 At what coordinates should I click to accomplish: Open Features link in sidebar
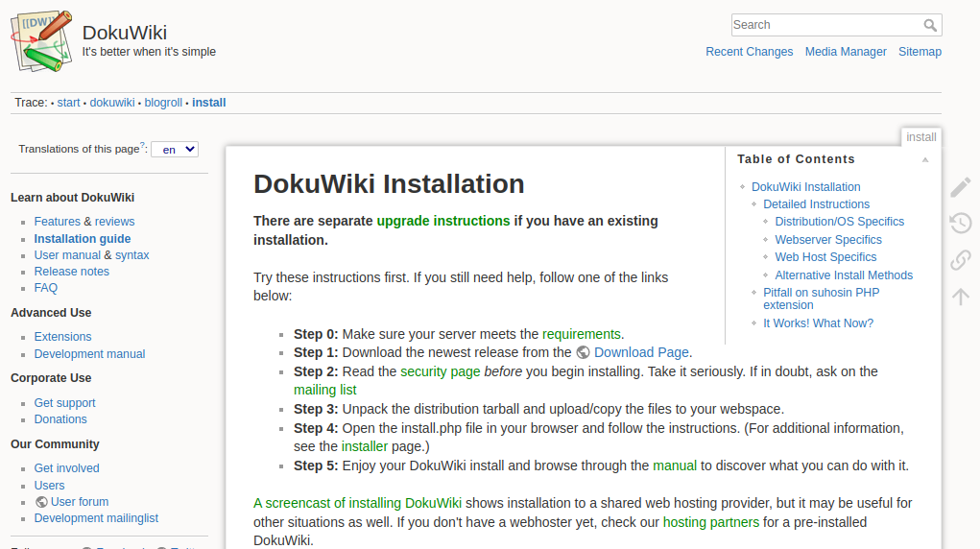tap(58, 222)
